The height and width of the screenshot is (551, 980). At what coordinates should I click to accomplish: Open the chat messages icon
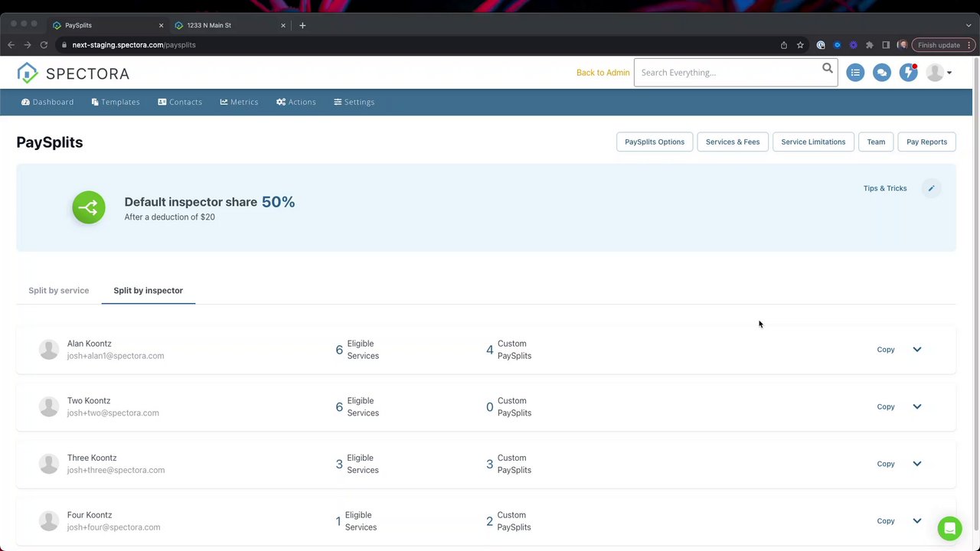pyautogui.click(x=882, y=73)
